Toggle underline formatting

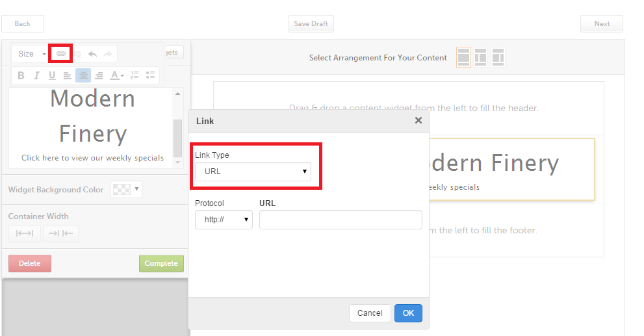click(x=52, y=75)
